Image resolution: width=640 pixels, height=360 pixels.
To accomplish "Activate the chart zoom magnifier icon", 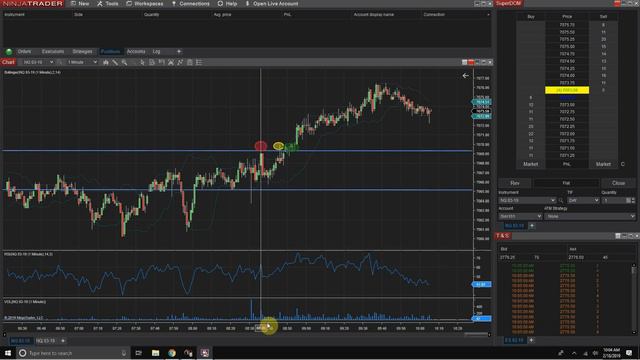I will pos(124,62).
